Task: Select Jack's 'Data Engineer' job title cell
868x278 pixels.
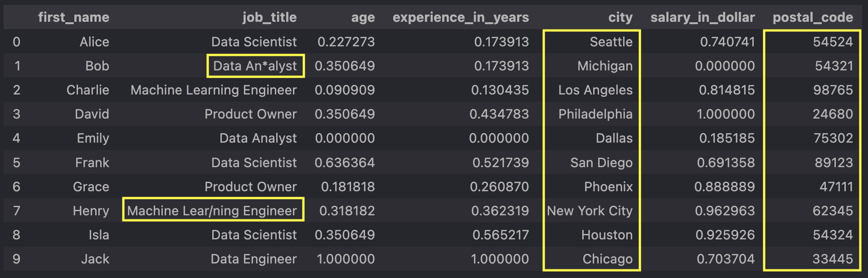Action: pyautogui.click(x=254, y=259)
